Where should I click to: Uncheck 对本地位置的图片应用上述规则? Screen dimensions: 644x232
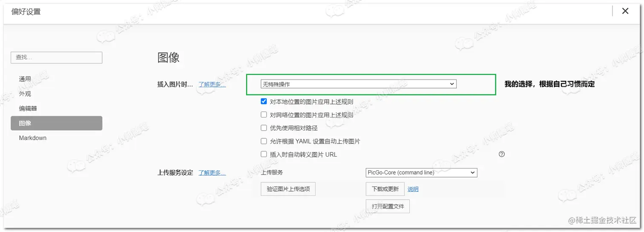264,102
